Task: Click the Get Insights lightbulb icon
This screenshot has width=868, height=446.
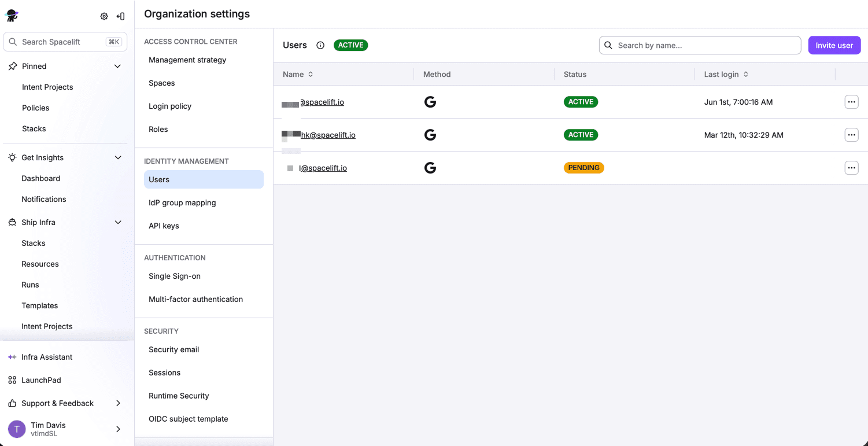Action: (x=12, y=157)
